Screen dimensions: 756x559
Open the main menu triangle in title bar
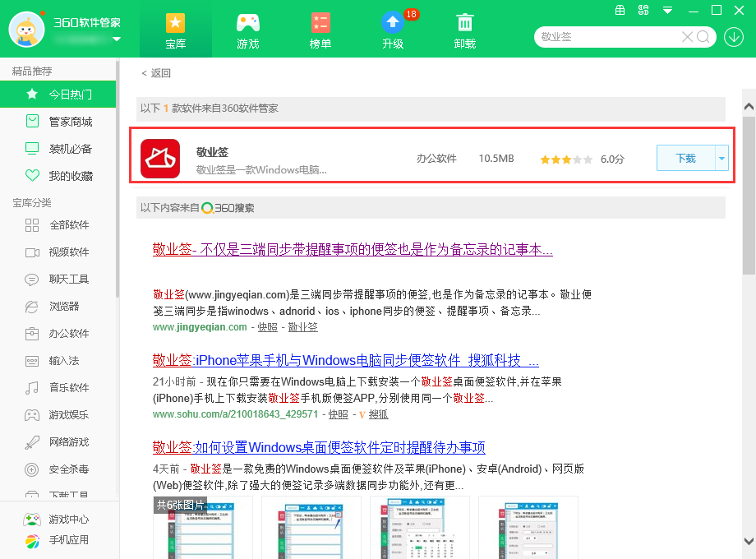pos(667,10)
